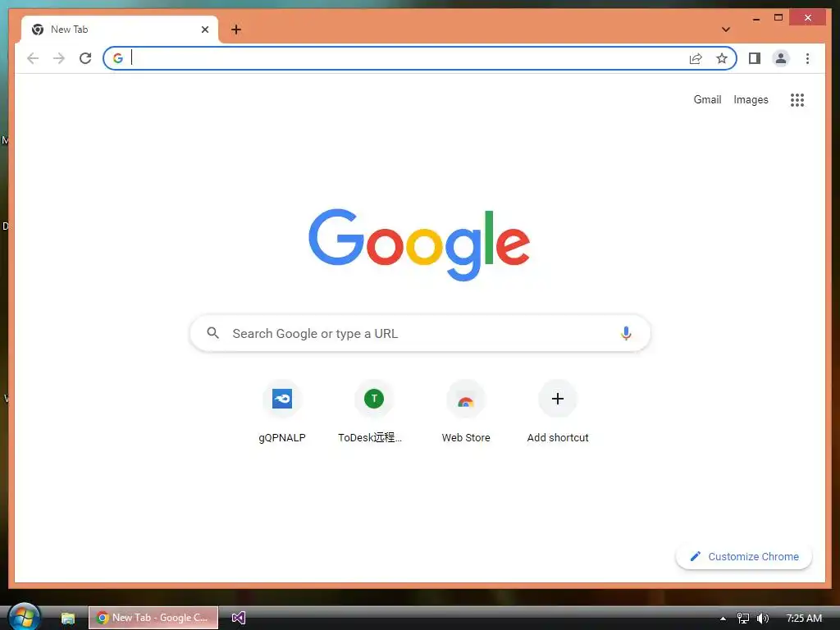Image resolution: width=840 pixels, height=630 pixels.
Task: Open the Images link
Action: [751, 99]
